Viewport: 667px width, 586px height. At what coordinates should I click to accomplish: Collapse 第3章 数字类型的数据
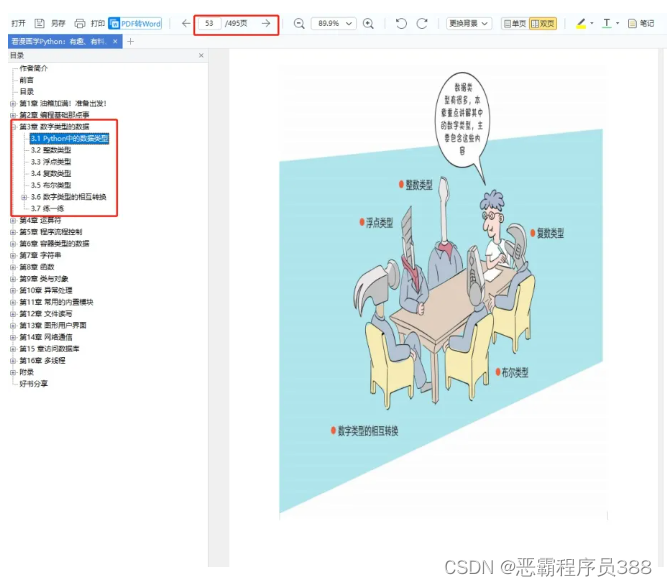[13, 127]
